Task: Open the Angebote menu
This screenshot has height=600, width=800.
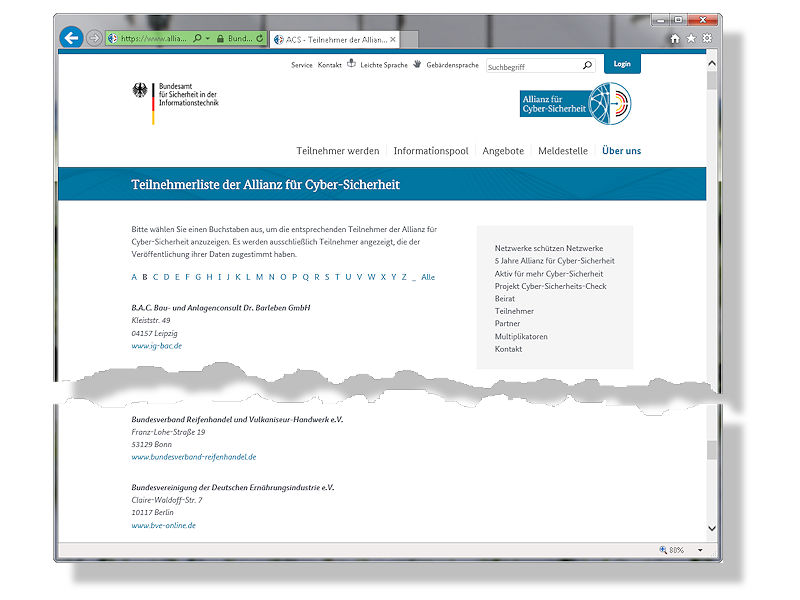Action: (503, 151)
